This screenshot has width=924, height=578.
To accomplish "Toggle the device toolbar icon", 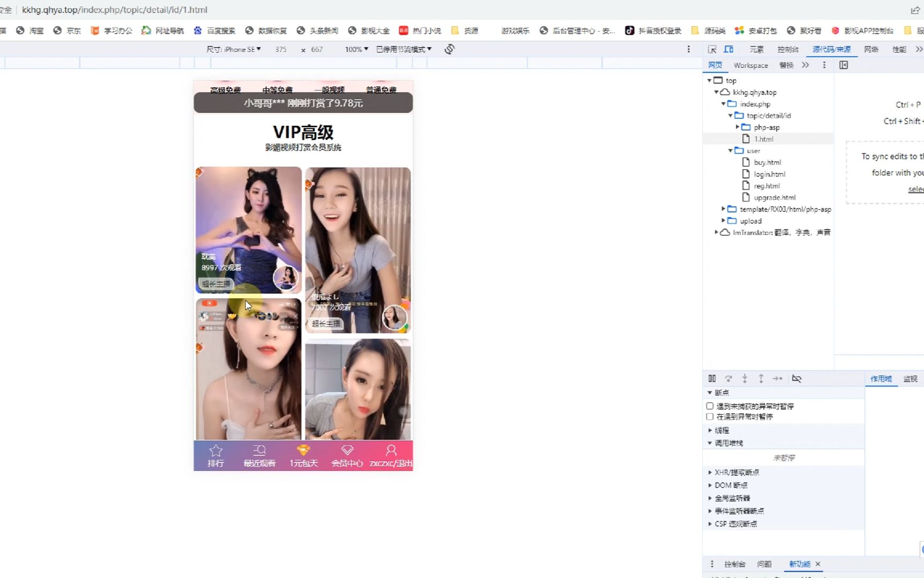I will (x=728, y=49).
